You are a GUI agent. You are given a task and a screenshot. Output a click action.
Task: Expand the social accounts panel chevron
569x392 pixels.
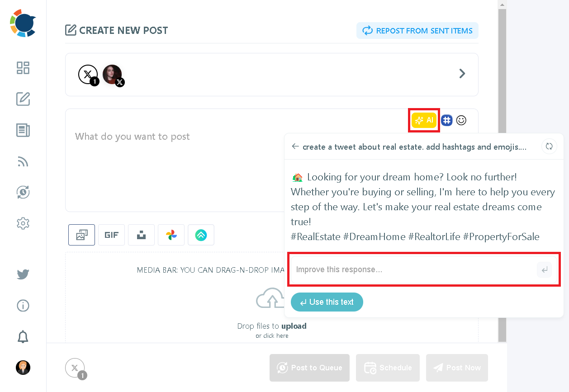(462, 73)
